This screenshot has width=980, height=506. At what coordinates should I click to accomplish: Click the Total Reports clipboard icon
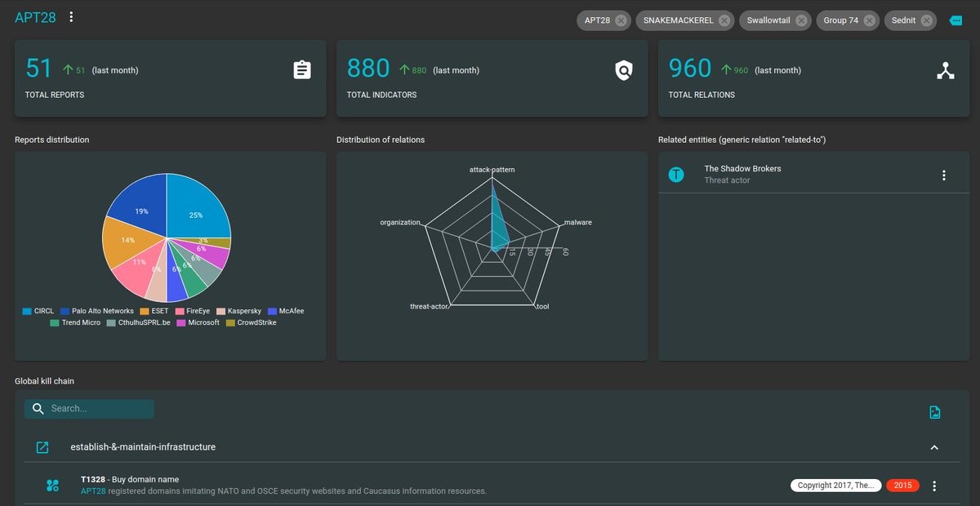[302, 70]
